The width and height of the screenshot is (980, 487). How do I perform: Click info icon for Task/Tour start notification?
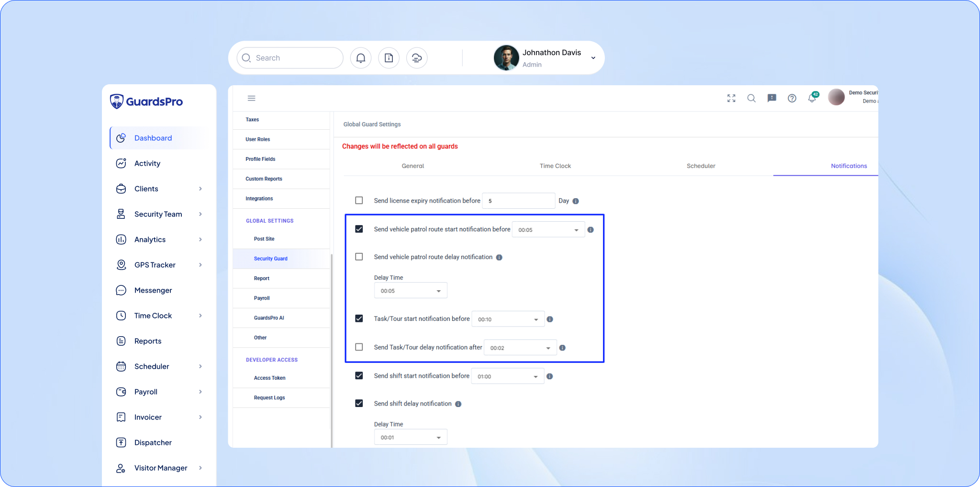(x=550, y=319)
